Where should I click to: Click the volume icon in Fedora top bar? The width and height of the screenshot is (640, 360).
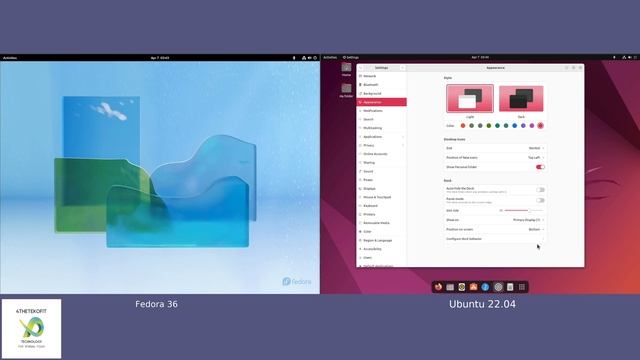point(309,58)
